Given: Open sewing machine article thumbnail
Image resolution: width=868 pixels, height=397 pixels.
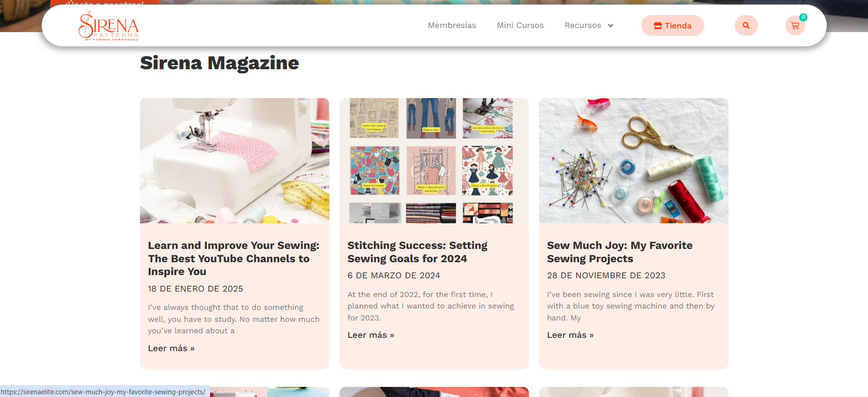Looking at the screenshot, I should click(234, 160).
